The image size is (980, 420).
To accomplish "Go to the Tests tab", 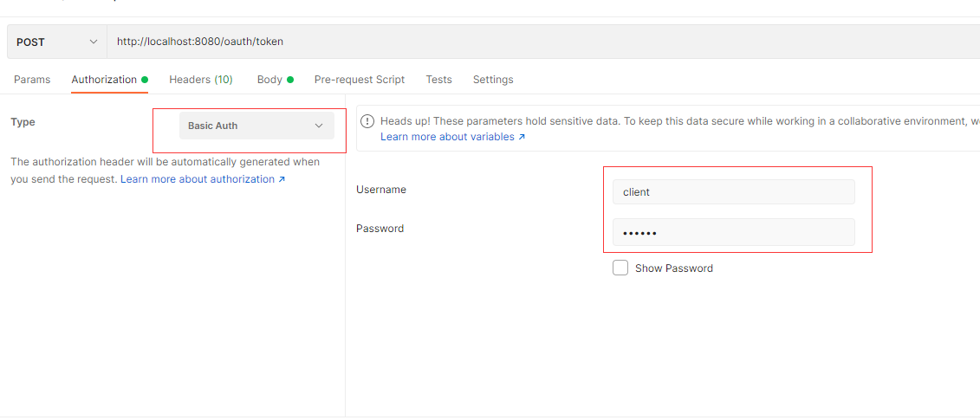I will tap(439, 80).
